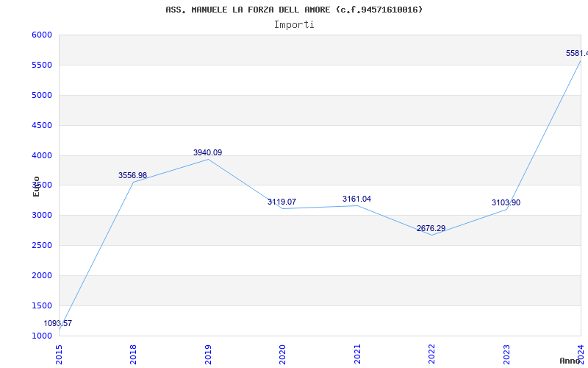Click the y-axis 5500 tick label
The width and height of the screenshot is (588, 368).
tap(42, 65)
